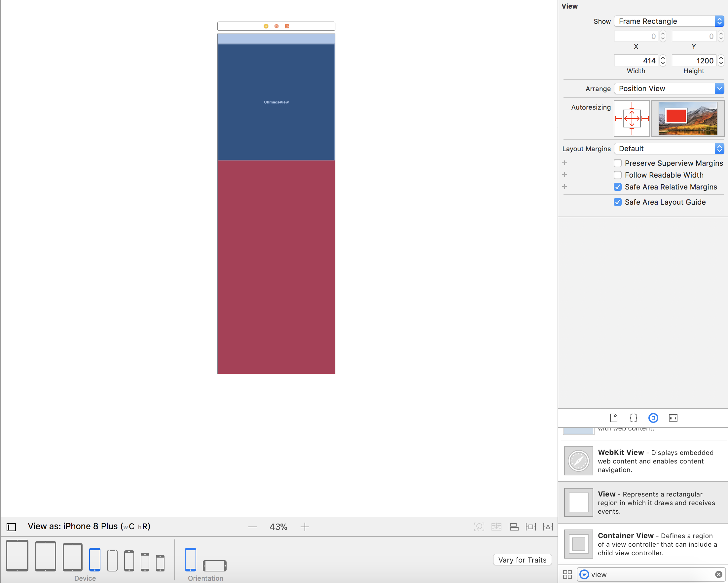This screenshot has height=583, width=728.
Task: Switch to the Code Snippet library icon
Action: 634,418
